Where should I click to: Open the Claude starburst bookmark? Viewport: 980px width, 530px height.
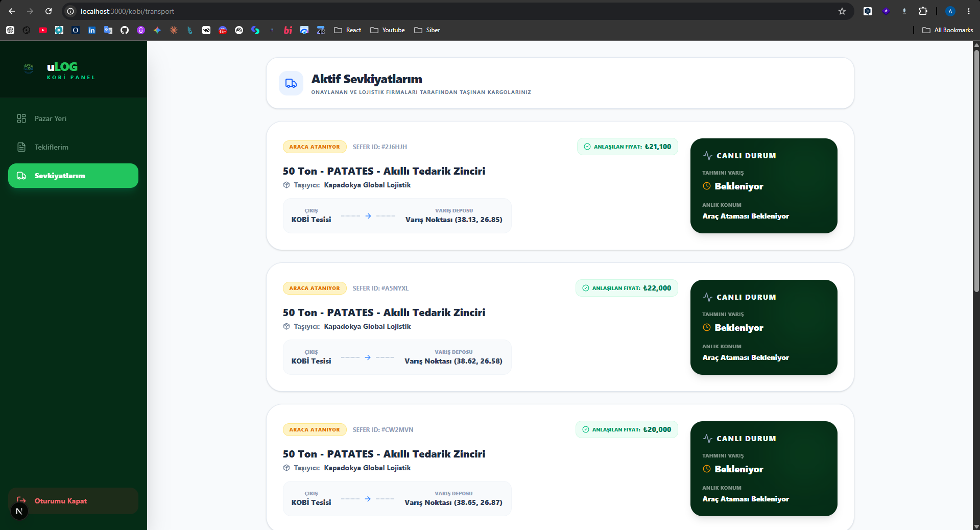pos(174,30)
